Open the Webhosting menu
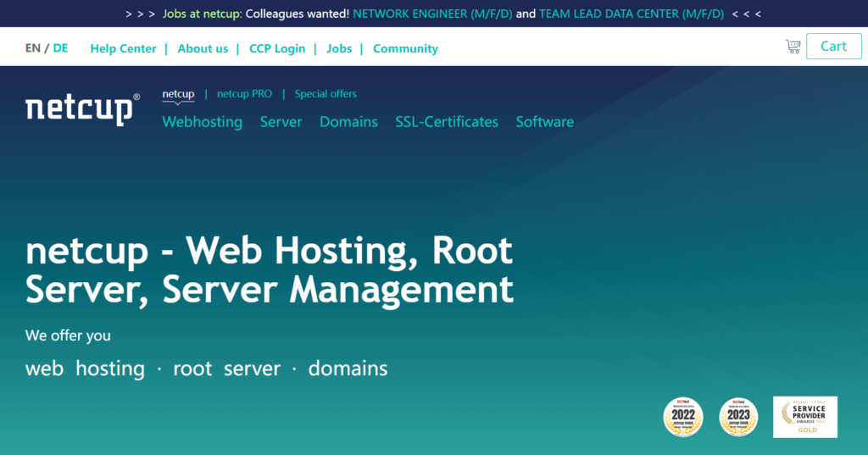Screen dimensions: 868x455 pos(202,122)
